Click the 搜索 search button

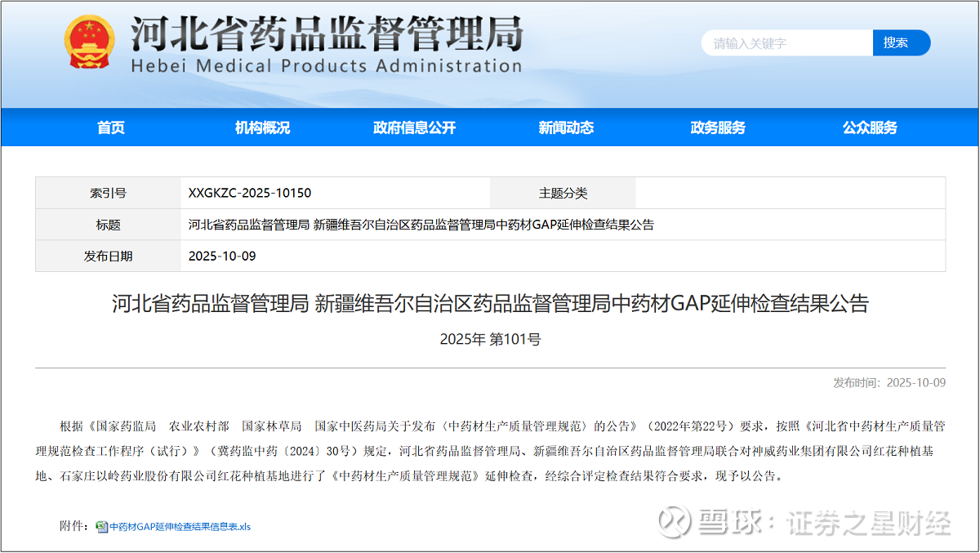pyautogui.click(x=902, y=42)
